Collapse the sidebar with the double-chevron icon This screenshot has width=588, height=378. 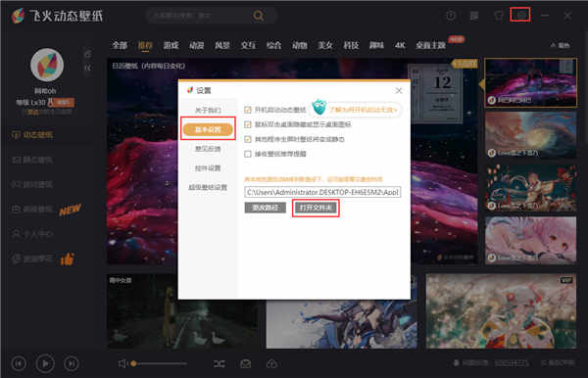tap(88, 68)
